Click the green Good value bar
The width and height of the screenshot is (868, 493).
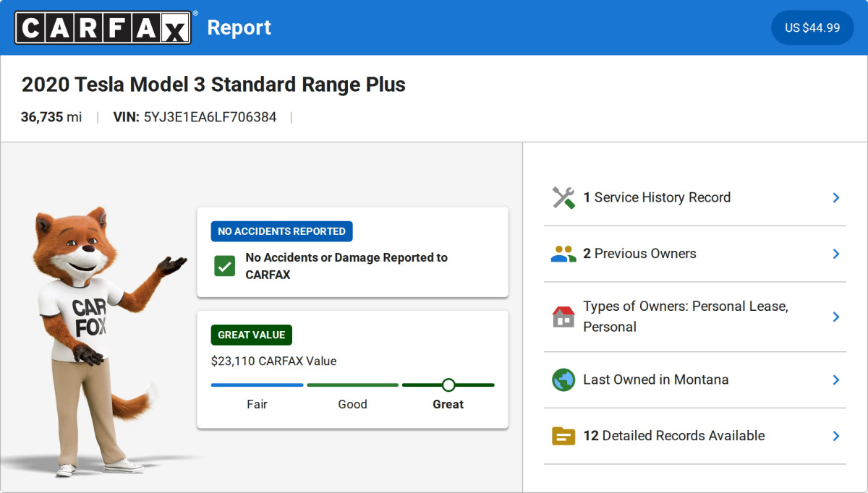352,385
